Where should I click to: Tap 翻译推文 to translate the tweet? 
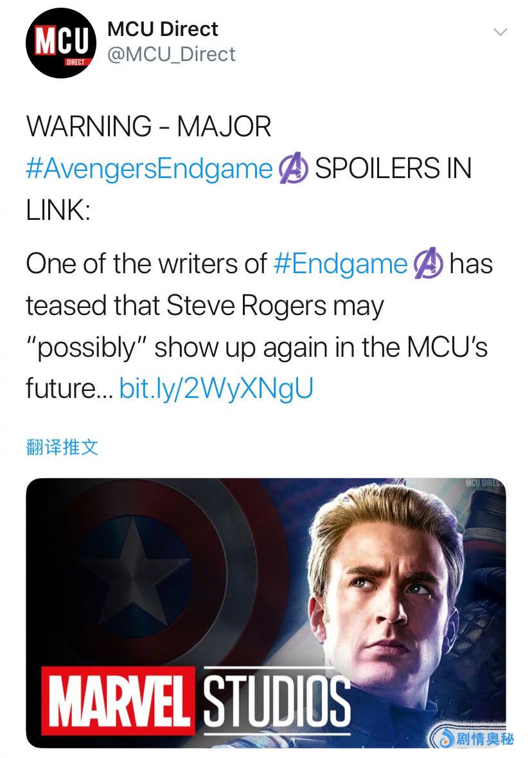click(x=63, y=447)
